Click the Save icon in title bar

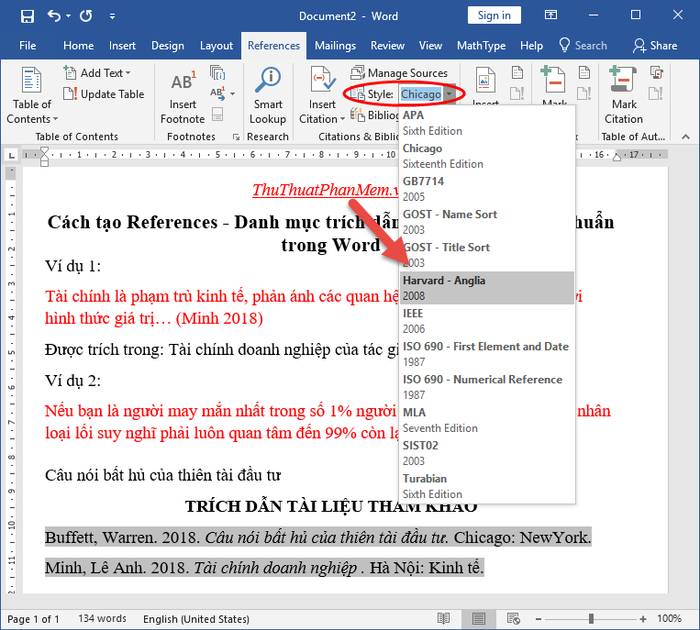click(x=27, y=17)
